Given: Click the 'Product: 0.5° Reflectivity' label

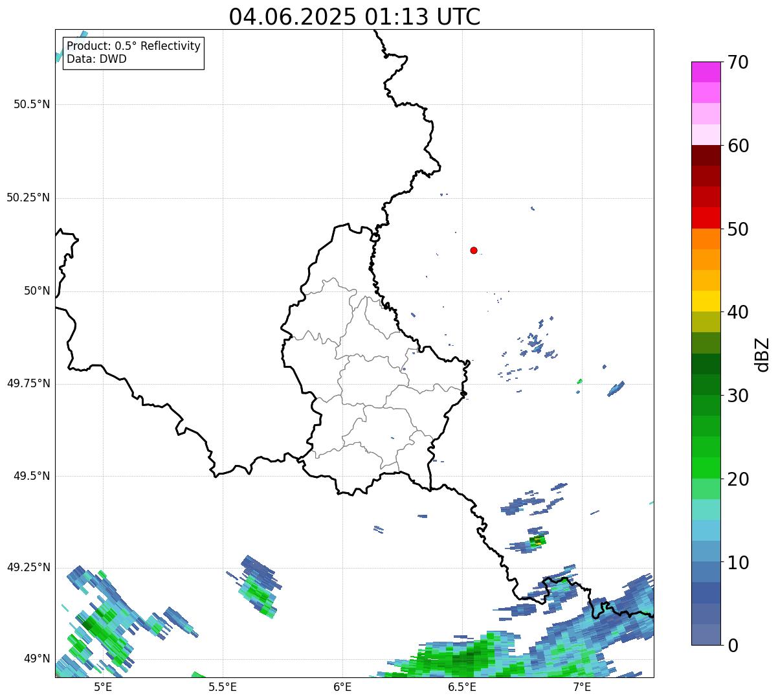Looking at the screenshot, I should (x=134, y=47).
